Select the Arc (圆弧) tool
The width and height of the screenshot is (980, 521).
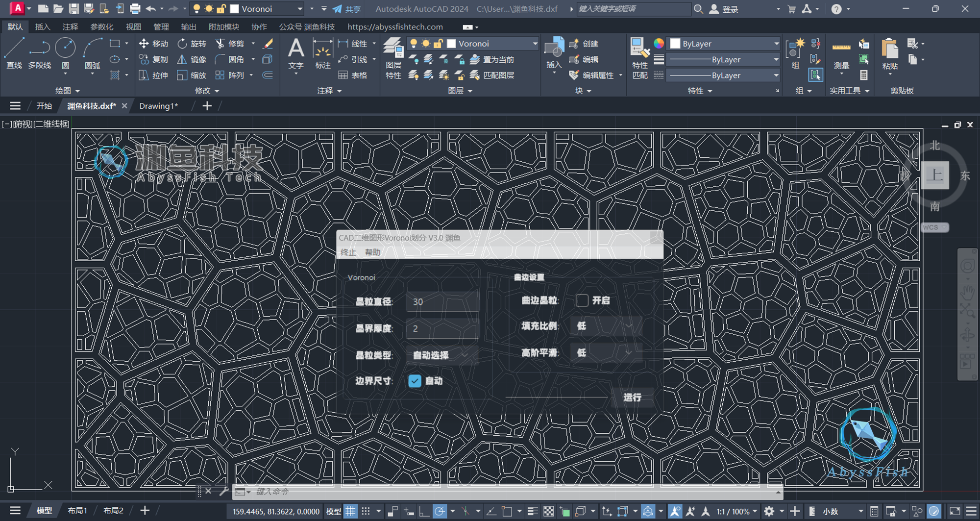(92, 53)
